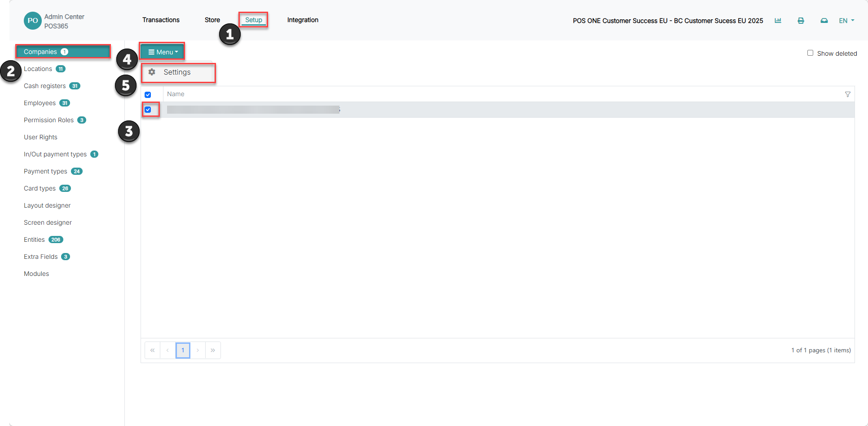
Task: Click '1 of 1 pages (1 items)' text
Action: (821, 350)
